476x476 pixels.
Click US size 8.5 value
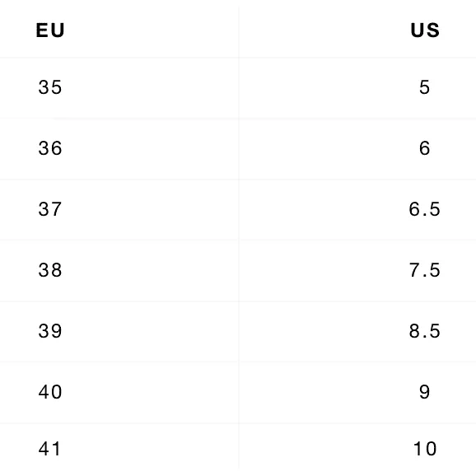(424, 331)
